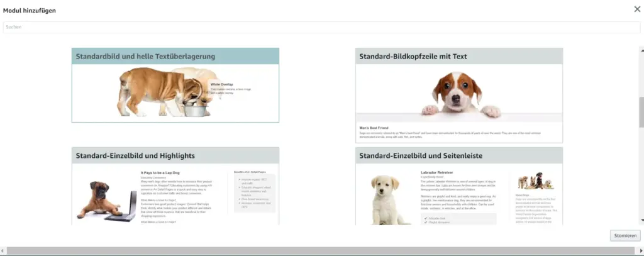The width and height of the screenshot is (644, 256).
Task: Click the Man's Best Friend heading
Action: pyautogui.click(x=374, y=128)
